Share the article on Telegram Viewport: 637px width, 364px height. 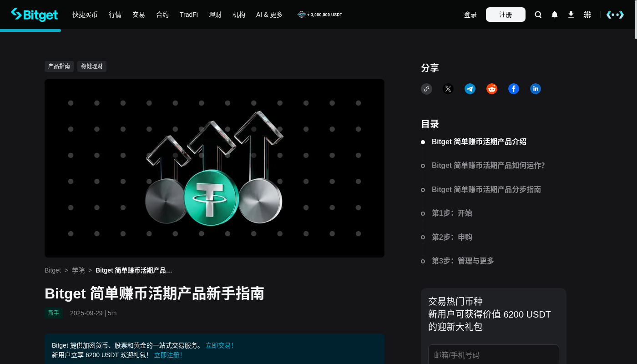pyautogui.click(x=470, y=89)
